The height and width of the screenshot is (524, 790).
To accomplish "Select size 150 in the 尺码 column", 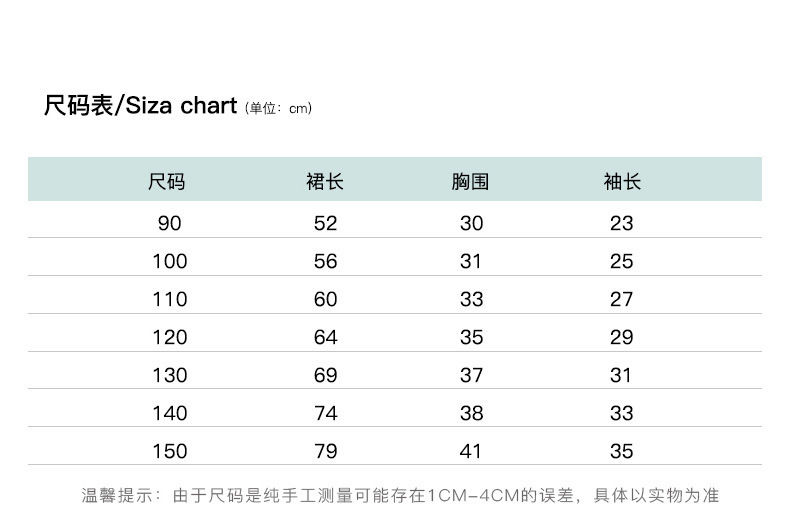I will coord(169,451).
